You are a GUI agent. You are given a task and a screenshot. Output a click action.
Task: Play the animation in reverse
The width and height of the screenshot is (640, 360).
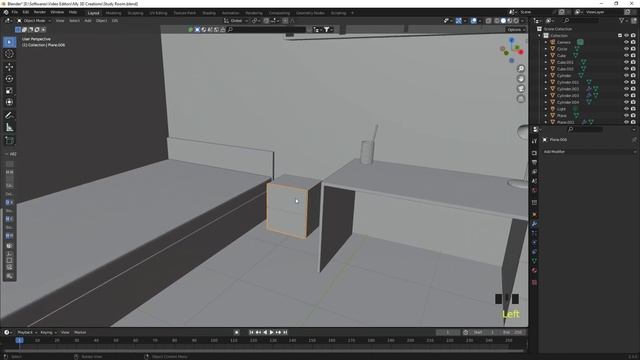(265, 332)
